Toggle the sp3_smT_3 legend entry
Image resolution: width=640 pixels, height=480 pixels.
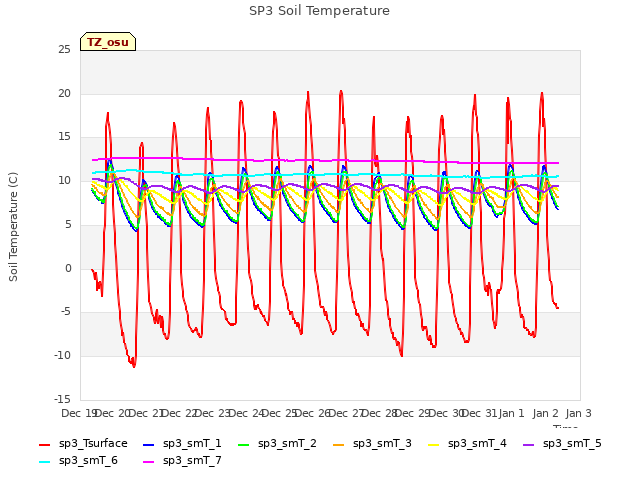[x=372, y=444]
